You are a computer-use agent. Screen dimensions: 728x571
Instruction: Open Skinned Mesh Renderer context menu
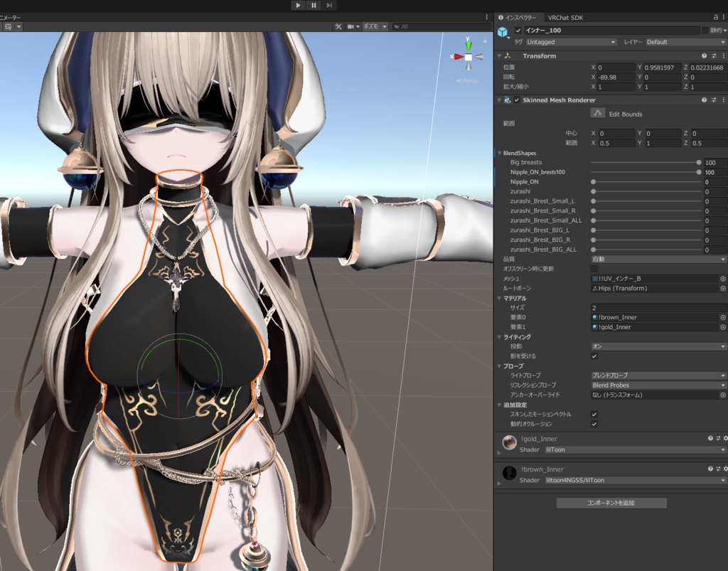tap(723, 100)
